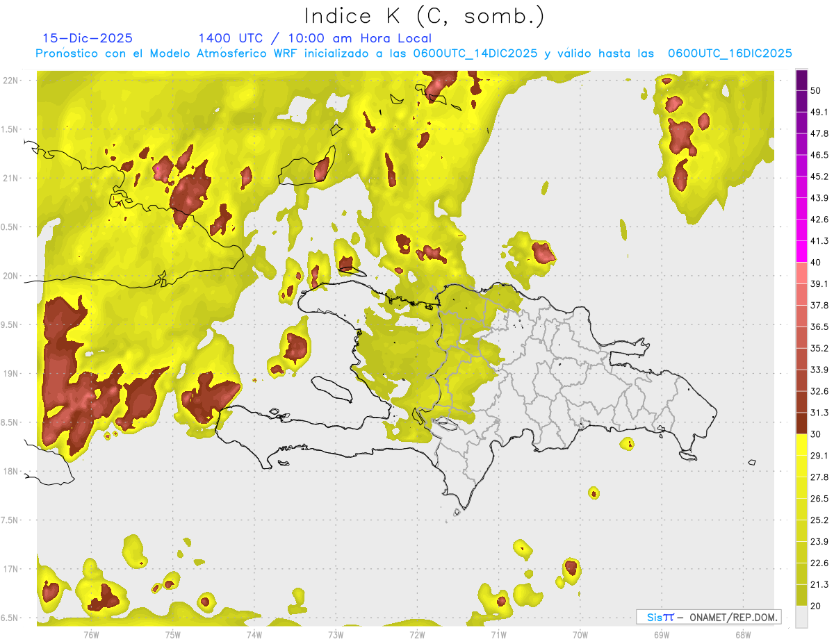Click the colorbar value "22.6"
The height and width of the screenshot is (644, 834).
pos(820,563)
